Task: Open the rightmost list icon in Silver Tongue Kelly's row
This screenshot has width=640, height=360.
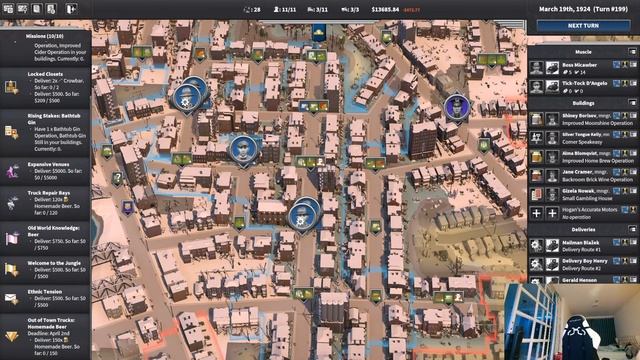Action: [x=633, y=135]
